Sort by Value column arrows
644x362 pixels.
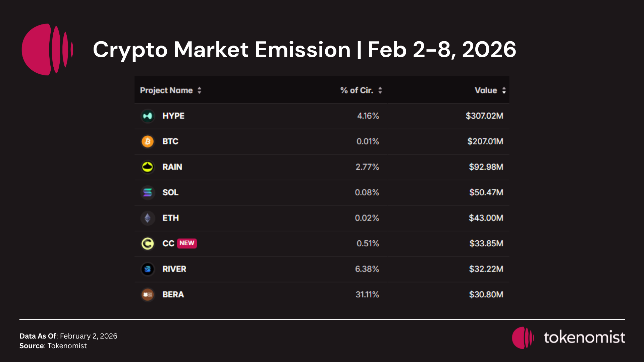click(504, 90)
